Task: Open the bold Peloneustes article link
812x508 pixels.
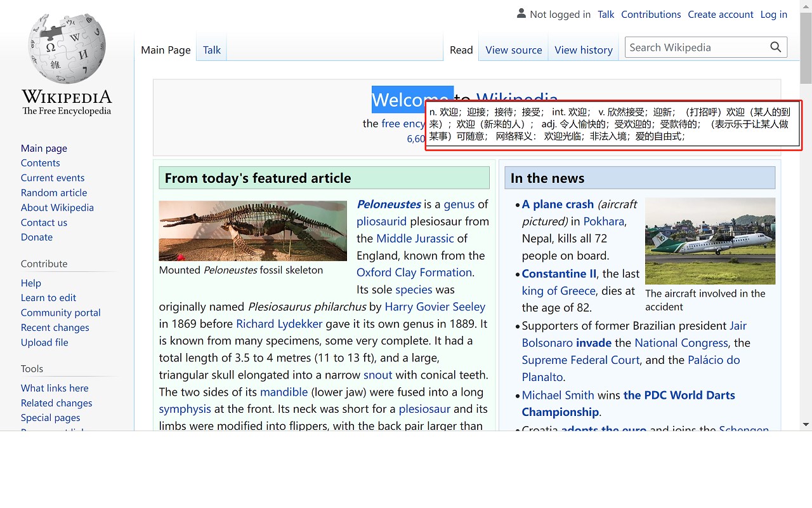Action: (389, 204)
